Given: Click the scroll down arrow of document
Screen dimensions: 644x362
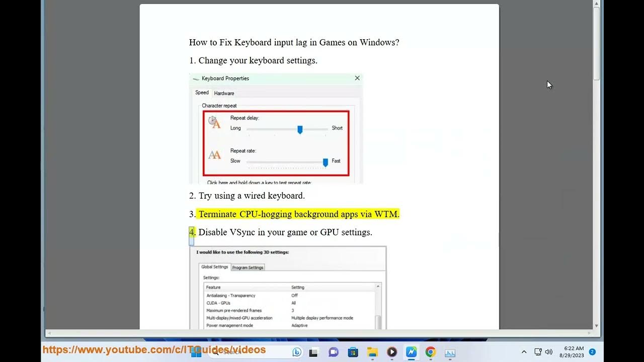Looking at the screenshot, I should 597,326.
